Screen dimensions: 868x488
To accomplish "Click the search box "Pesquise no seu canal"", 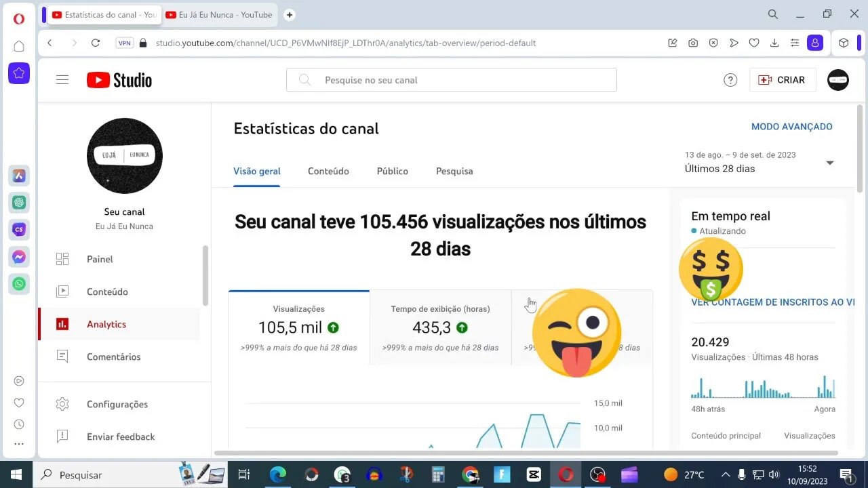I will click(x=452, y=80).
